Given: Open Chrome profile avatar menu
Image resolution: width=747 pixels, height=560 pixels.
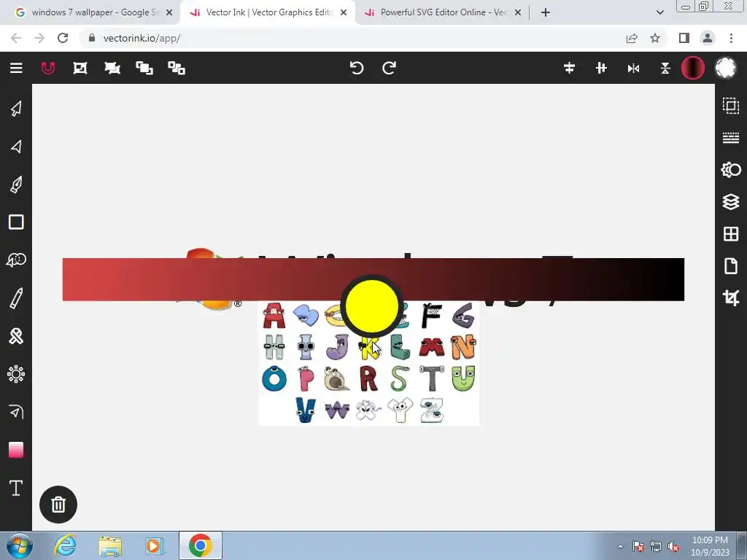Looking at the screenshot, I should coord(708,38).
